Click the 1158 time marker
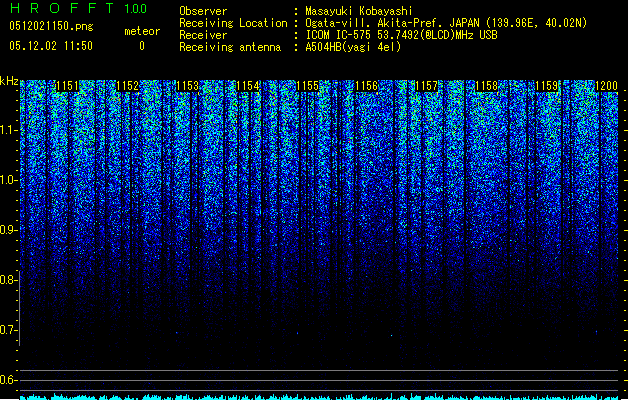The height and width of the screenshot is (400, 629). tap(486, 86)
